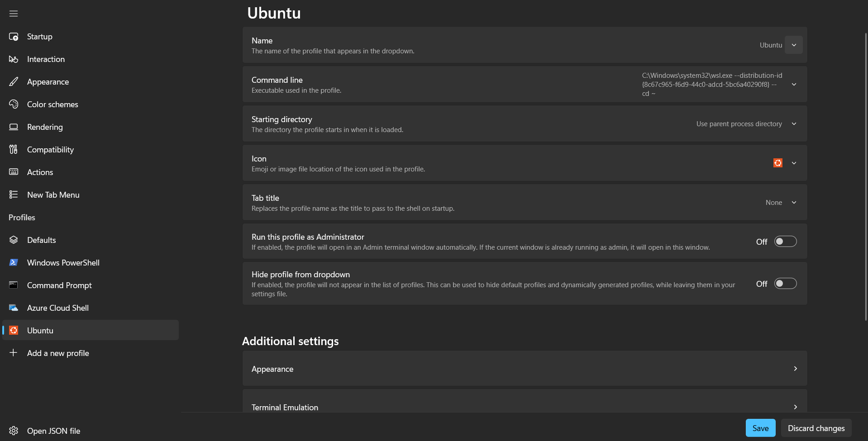Toggle Hide profile from dropdown switch
This screenshot has height=441, width=868.
[x=786, y=284]
